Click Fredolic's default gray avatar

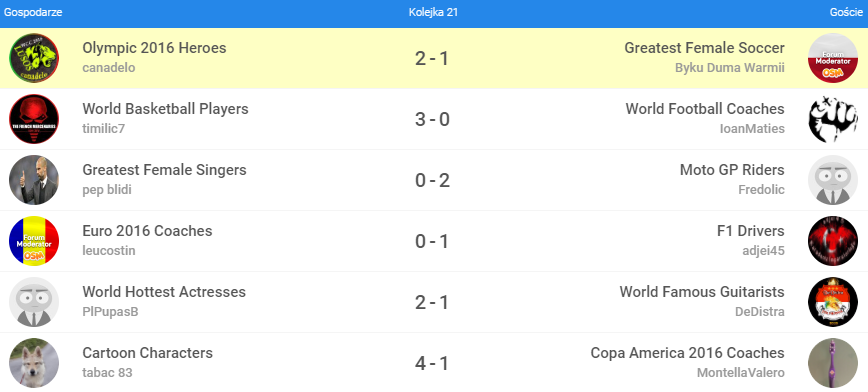[833, 180]
